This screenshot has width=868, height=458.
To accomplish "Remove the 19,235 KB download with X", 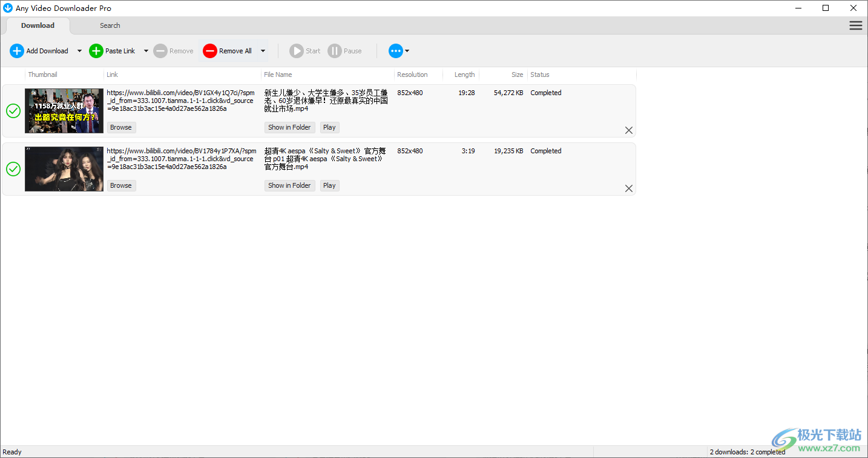I will tap(629, 188).
